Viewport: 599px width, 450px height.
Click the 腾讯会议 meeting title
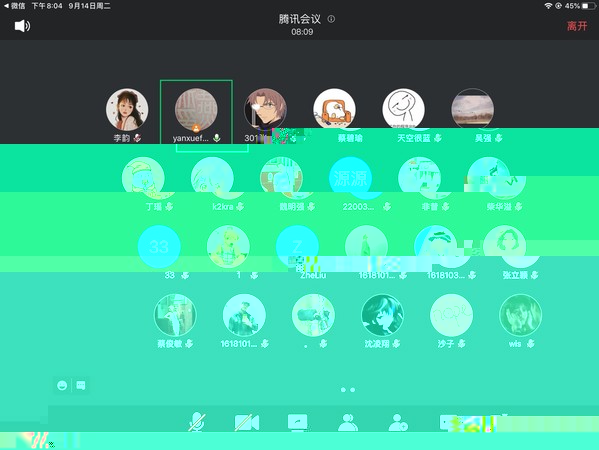coord(300,19)
